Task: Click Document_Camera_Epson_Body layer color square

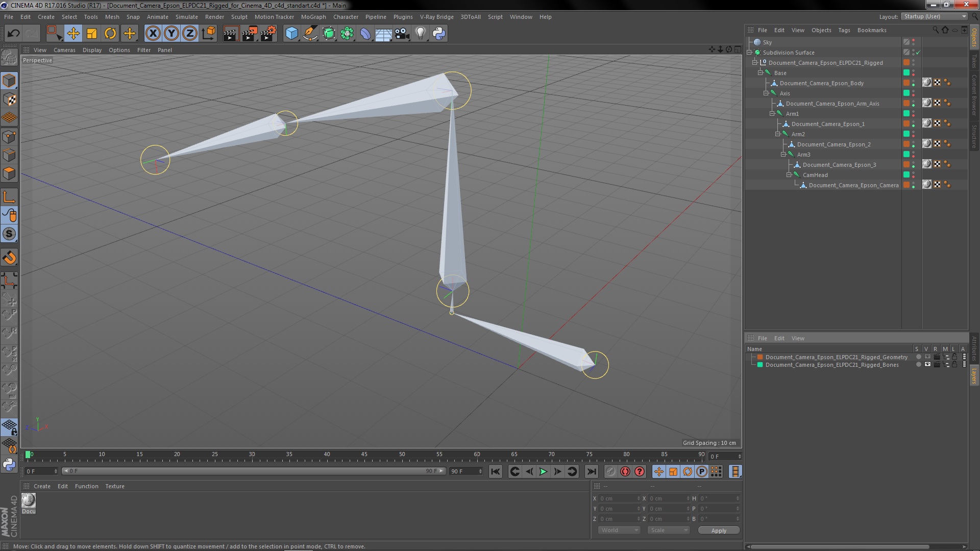Action: pyautogui.click(x=906, y=83)
